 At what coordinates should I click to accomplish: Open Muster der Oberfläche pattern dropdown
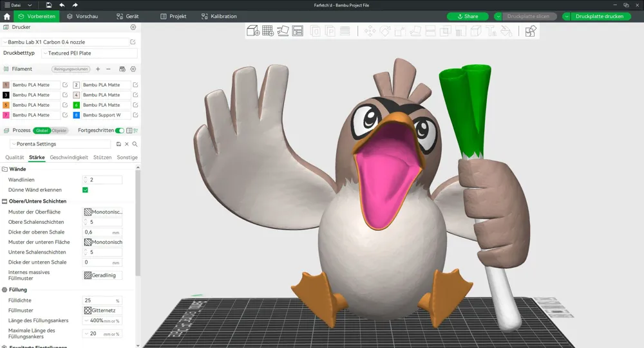(x=102, y=212)
